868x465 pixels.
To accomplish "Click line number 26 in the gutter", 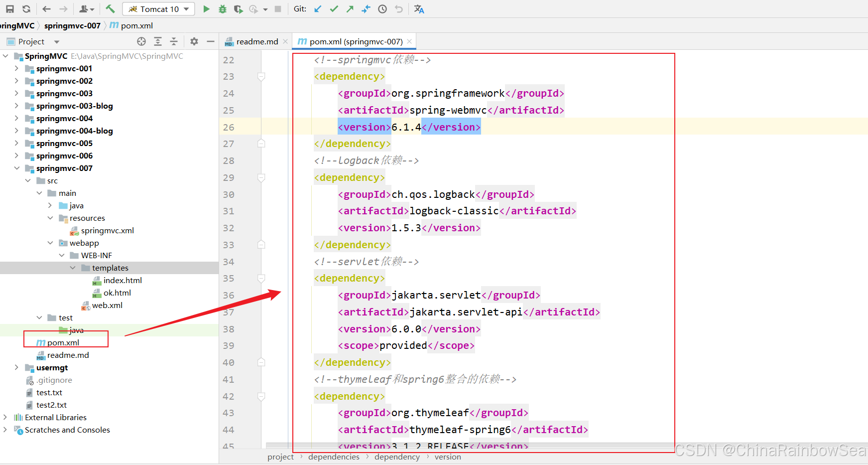I will tap(229, 127).
